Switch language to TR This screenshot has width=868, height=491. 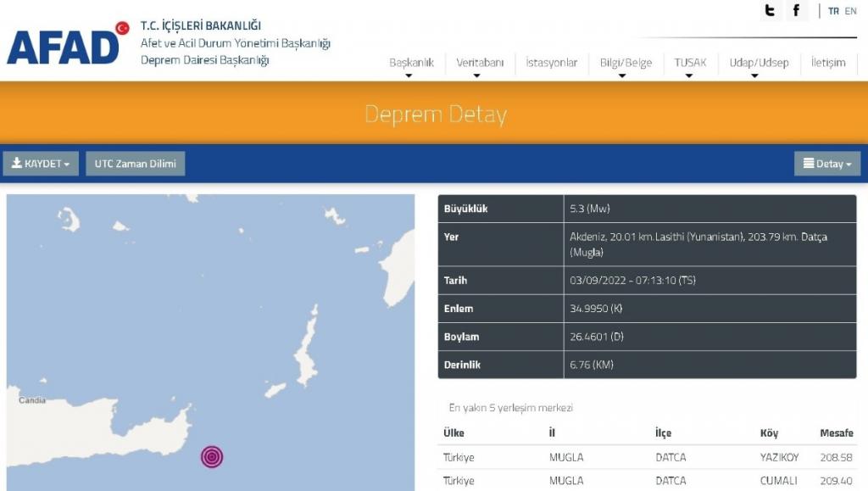coord(833,12)
